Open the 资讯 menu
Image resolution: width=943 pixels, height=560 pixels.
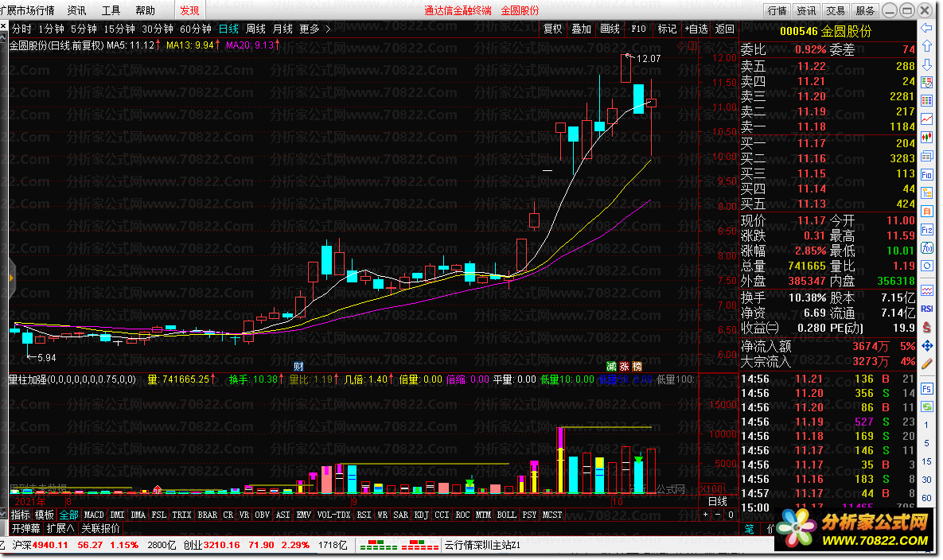pyautogui.click(x=76, y=11)
